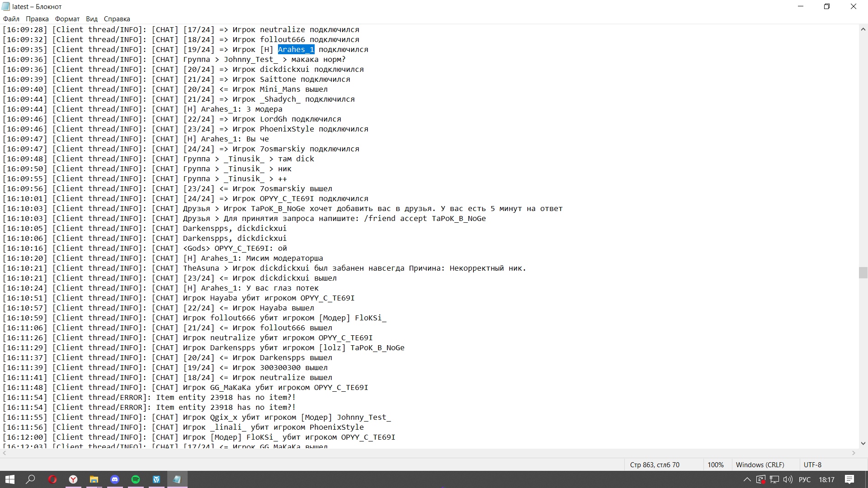
Task: Open Yandex browser from taskbar
Action: click(x=73, y=479)
